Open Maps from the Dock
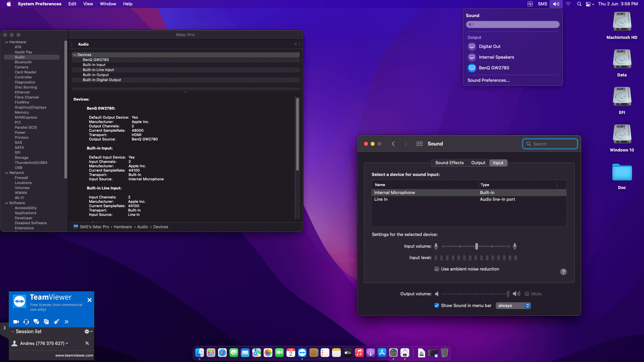The image size is (644, 362). click(257, 353)
